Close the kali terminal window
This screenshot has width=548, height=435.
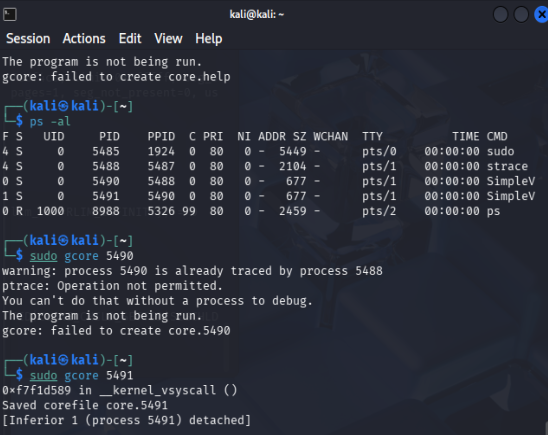(x=541, y=15)
